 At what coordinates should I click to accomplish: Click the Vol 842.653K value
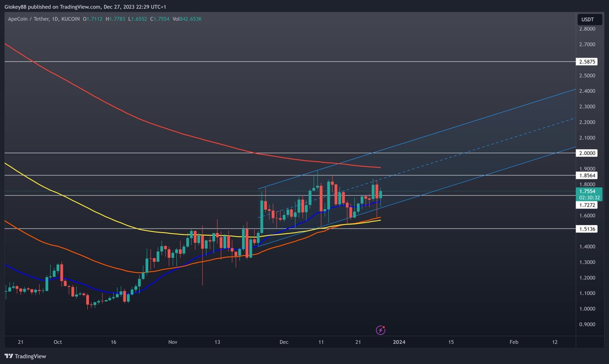click(x=188, y=18)
